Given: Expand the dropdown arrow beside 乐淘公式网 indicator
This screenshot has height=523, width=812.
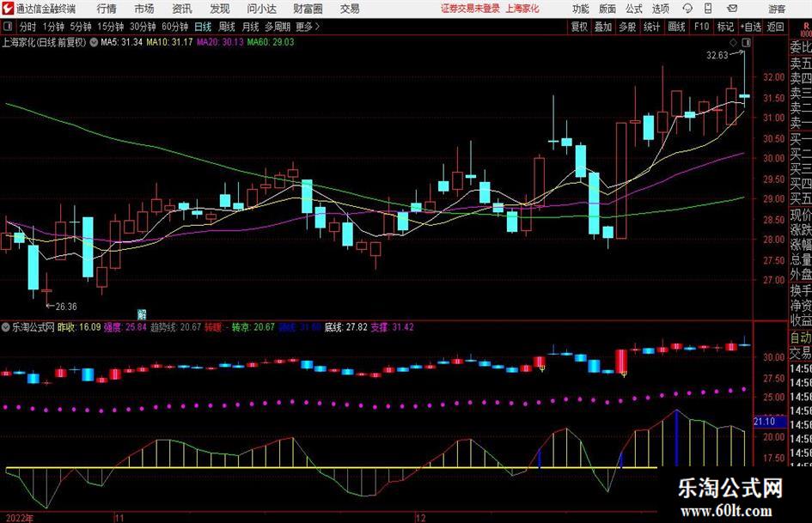Looking at the screenshot, I should coord(6,327).
